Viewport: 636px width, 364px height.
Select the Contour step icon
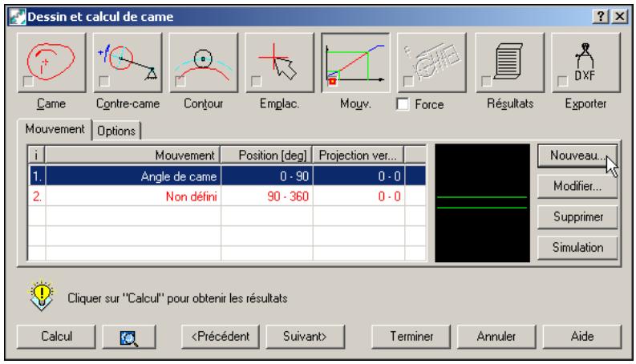click(204, 63)
